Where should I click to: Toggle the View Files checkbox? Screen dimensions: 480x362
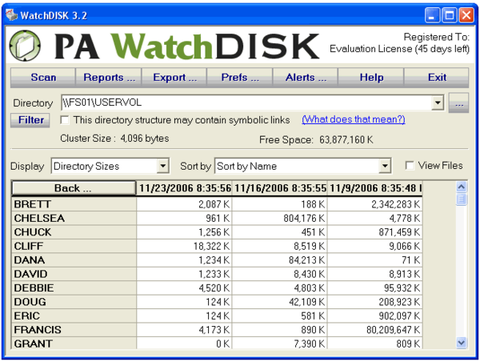pyautogui.click(x=409, y=166)
